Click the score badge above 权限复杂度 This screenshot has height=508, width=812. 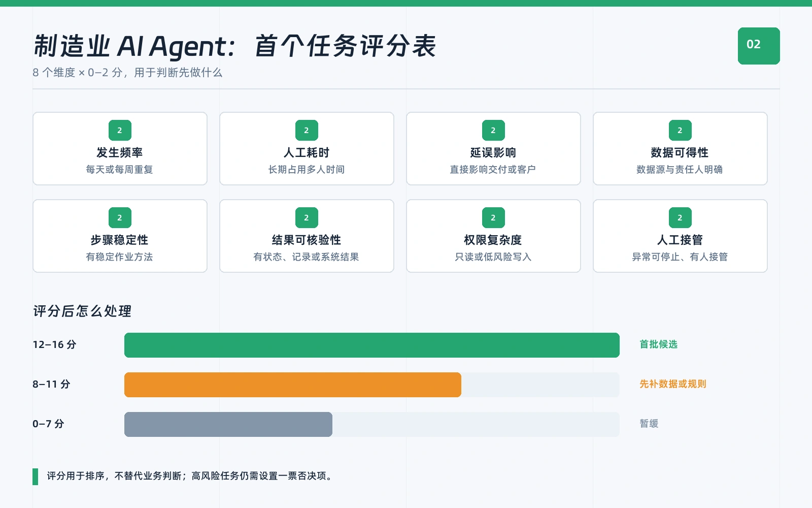[493, 218]
